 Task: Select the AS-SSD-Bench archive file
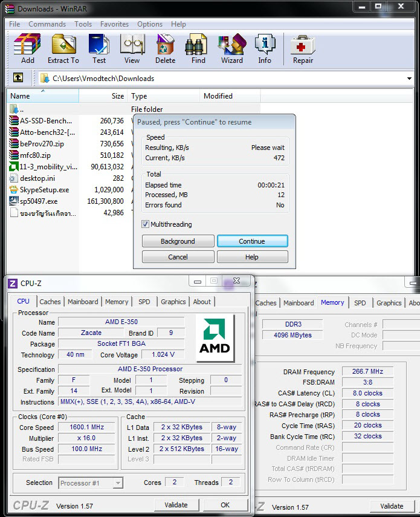42,121
